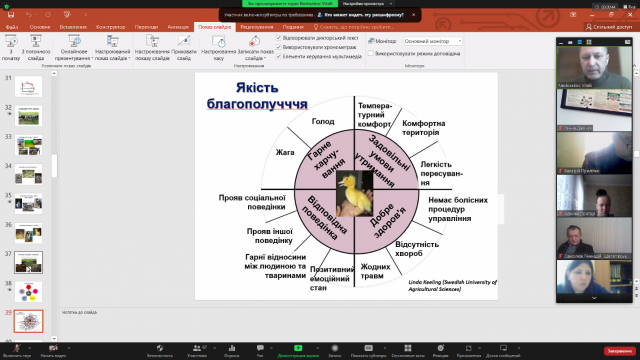Viewport: 640px width, 360px height.
Task: Click the Set Up Slide Show icon
Action: click(152, 41)
